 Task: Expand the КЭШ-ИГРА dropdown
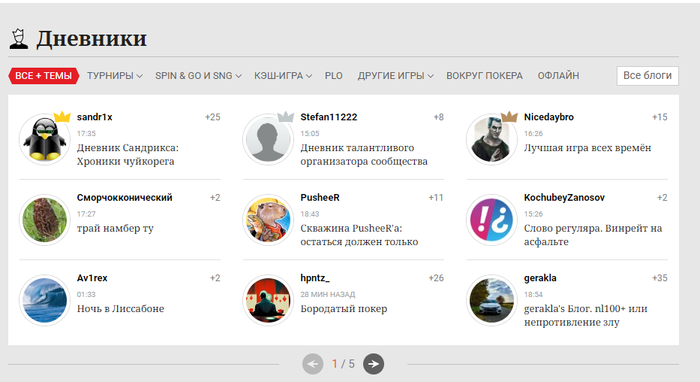tap(283, 76)
